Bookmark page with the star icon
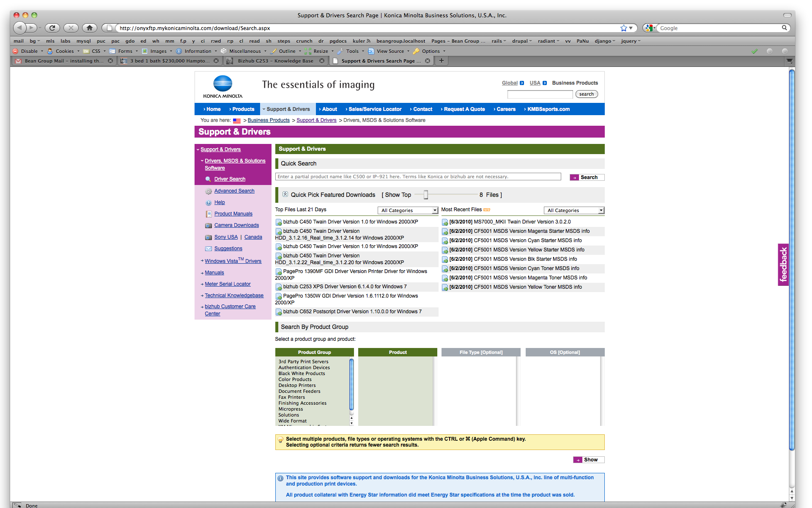Screen dimensions: 812x508 pos(623,28)
